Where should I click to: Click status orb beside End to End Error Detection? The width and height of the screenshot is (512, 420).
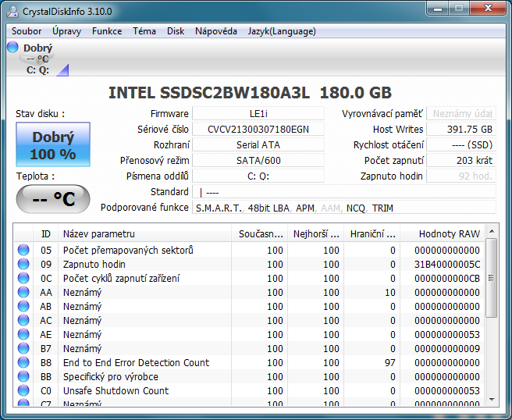coord(23,363)
